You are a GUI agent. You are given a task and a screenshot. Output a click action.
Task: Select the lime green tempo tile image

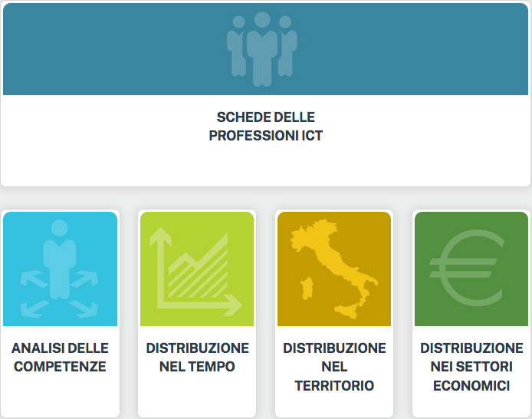tap(197, 269)
